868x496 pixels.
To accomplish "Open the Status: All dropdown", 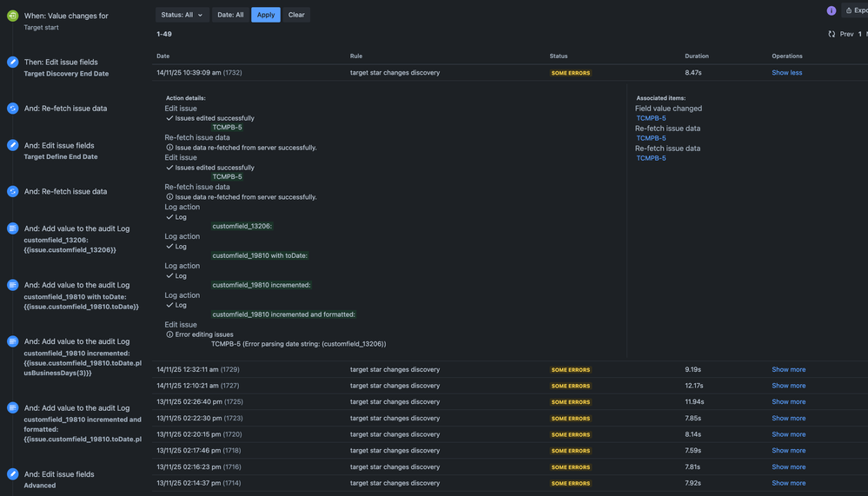I will (x=182, y=15).
